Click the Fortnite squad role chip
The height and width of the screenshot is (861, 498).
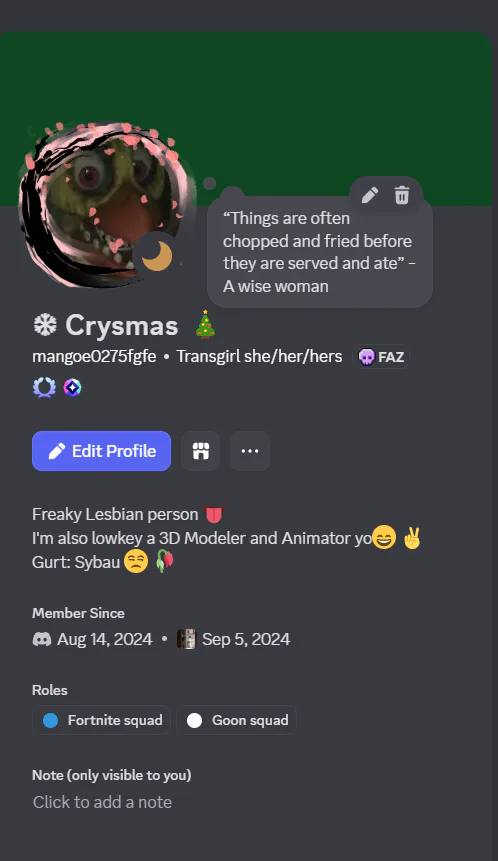[102, 720]
